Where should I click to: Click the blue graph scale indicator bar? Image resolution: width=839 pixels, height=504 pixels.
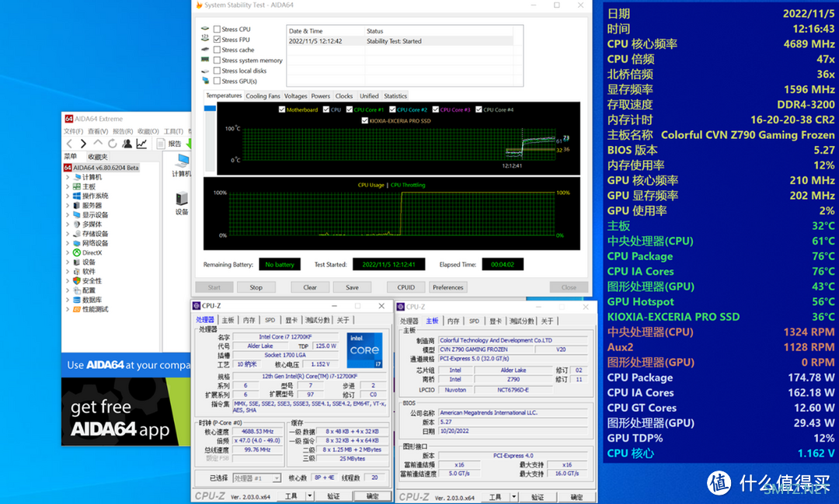point(210,108)
